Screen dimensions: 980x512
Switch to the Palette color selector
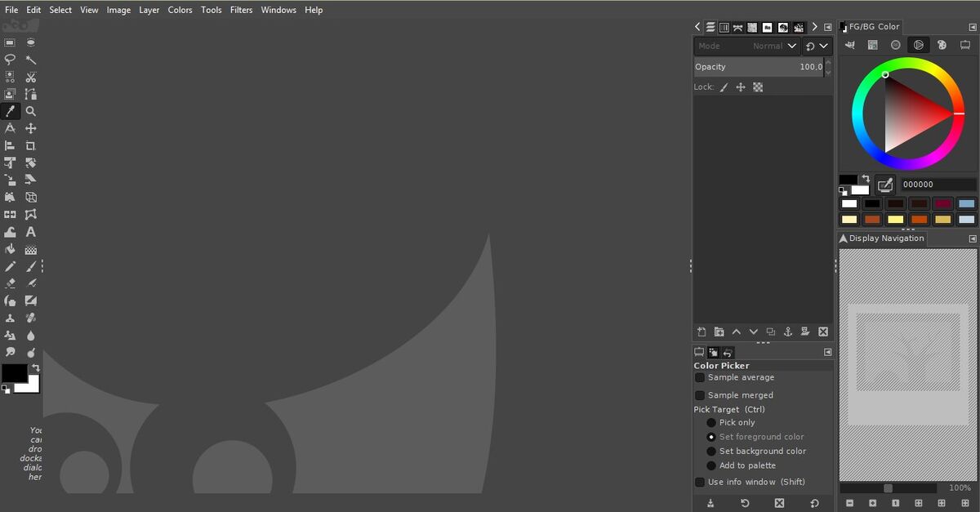(942, 45)
